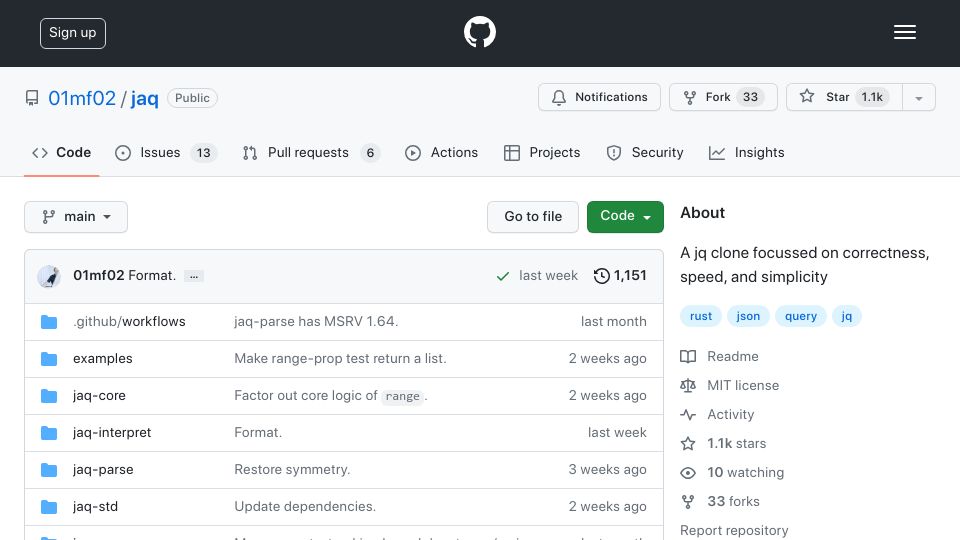Open the examples folder
Viewport: 960px width, 540px height.
tap(103, 359)
